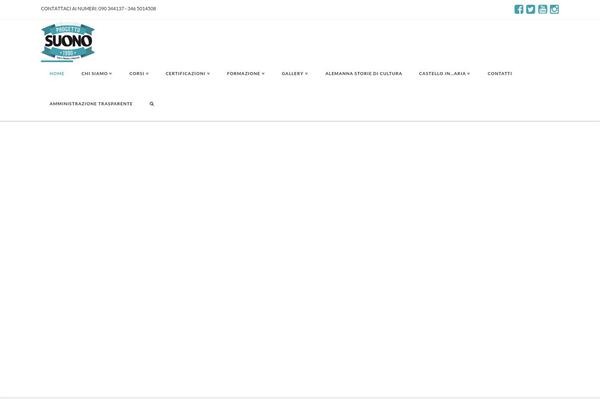The image size is (600, 400).
Task: Click the Progetto Suono logo
Action: tap(68, 42)
